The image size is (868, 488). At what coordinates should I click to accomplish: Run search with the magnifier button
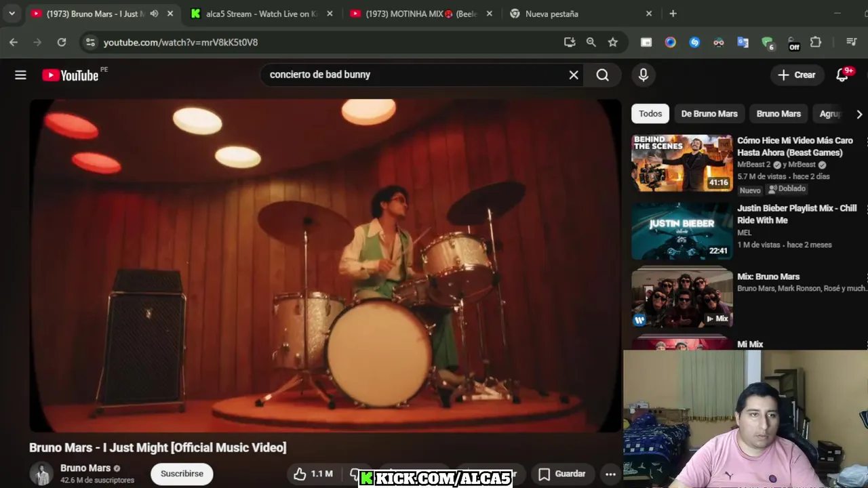(x=602, y=75)
